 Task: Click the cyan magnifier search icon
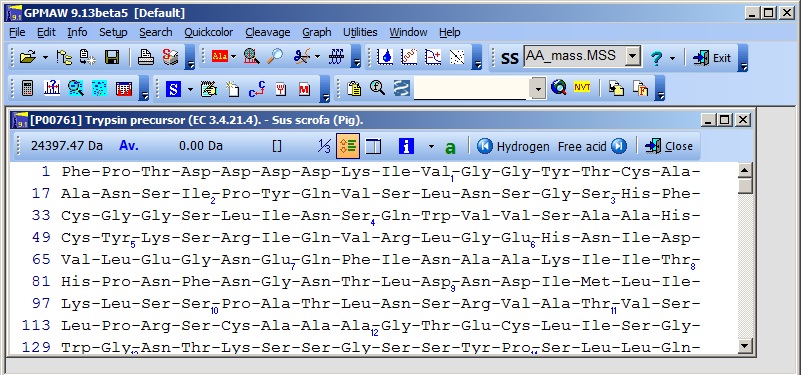[76, 88]
